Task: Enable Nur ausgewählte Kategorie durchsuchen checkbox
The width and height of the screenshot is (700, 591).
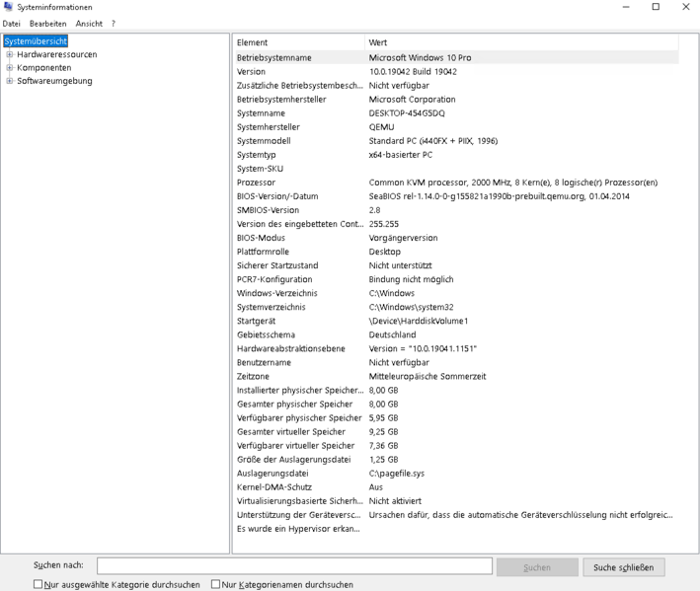Action: pyautogui.click(x=39, y=584)
